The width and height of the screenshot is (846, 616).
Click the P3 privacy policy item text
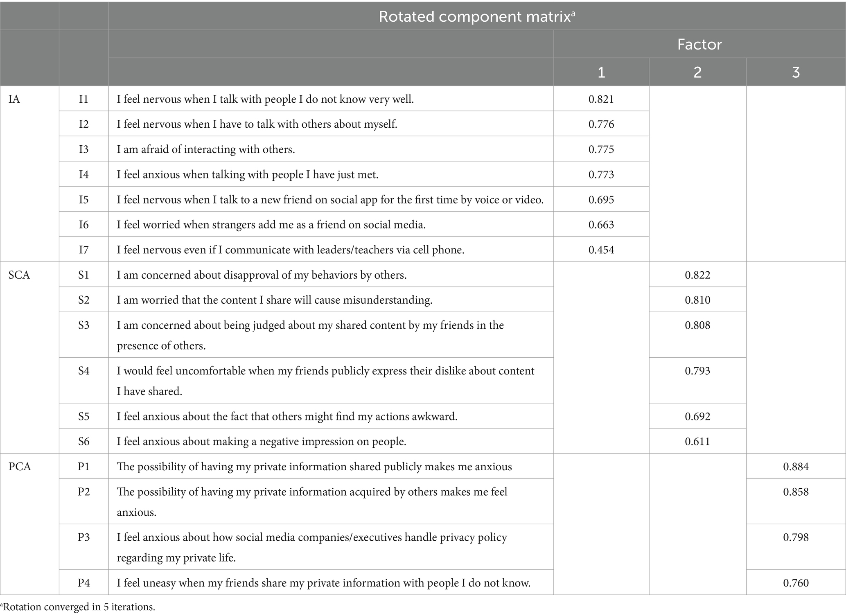pyautogui.click(x=312, y=547)
